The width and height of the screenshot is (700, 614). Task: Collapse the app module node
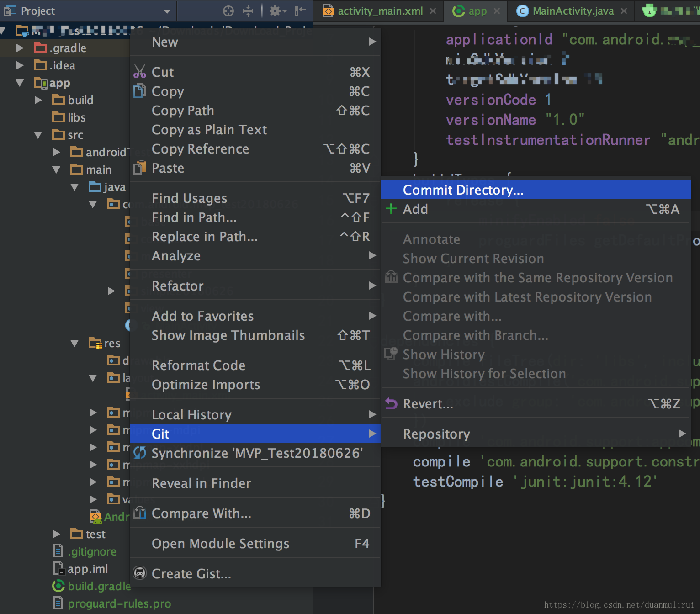(x=20, y=83)
